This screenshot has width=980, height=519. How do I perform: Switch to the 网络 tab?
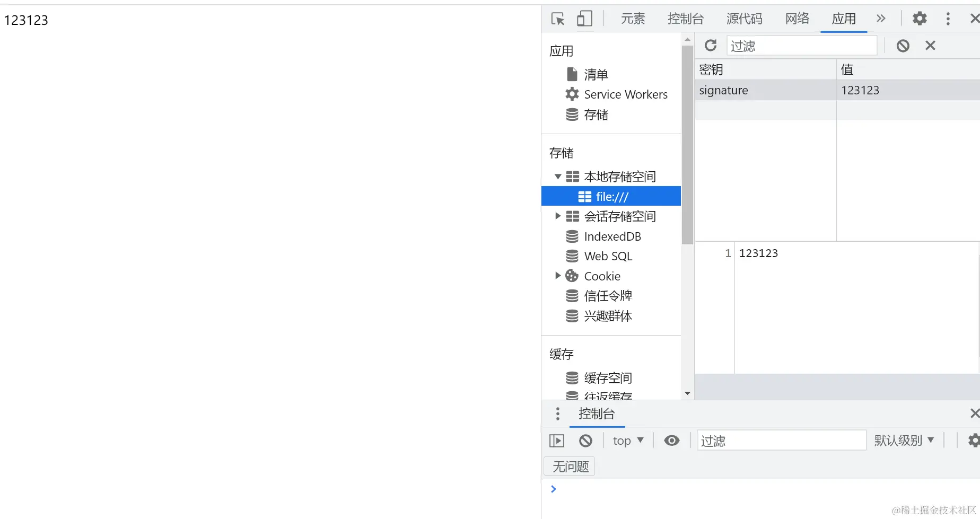point(798,19)
